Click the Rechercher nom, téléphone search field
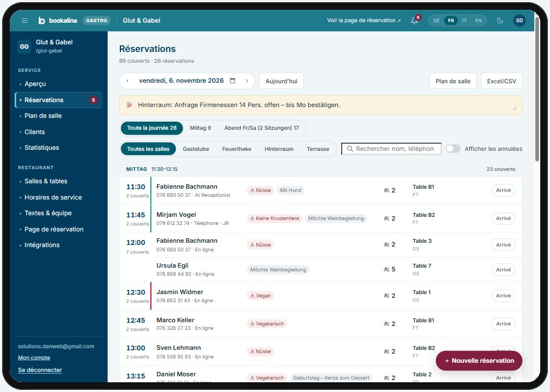This screenshot has height=392, width=550. pyautogui.click(x=392, y=149)
